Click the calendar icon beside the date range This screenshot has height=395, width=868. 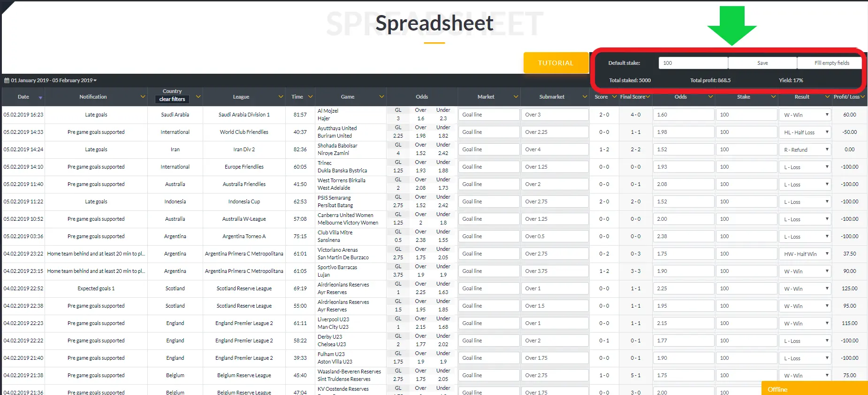pos(7,80)
